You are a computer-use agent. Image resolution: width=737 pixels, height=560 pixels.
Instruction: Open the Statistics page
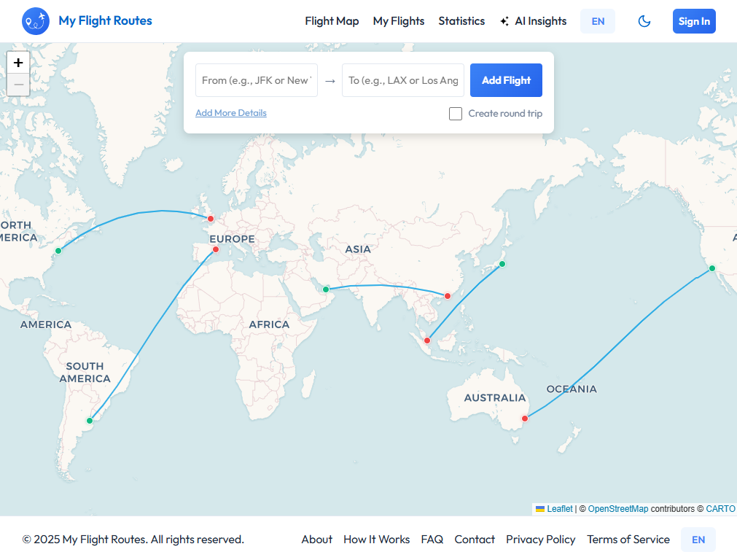pyautogui.click(x=461, y=21)
